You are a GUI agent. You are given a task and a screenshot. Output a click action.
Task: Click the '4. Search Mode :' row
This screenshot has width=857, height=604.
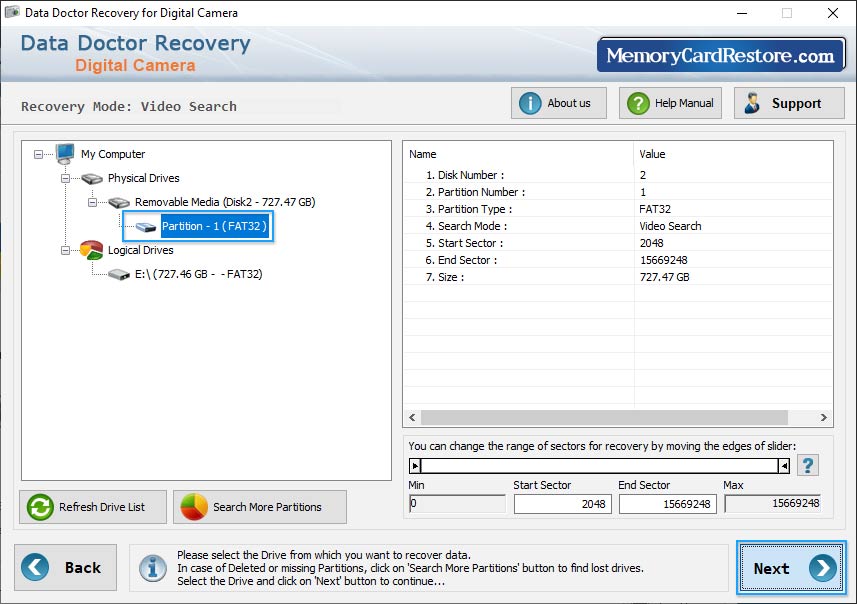tap(618, 226)
